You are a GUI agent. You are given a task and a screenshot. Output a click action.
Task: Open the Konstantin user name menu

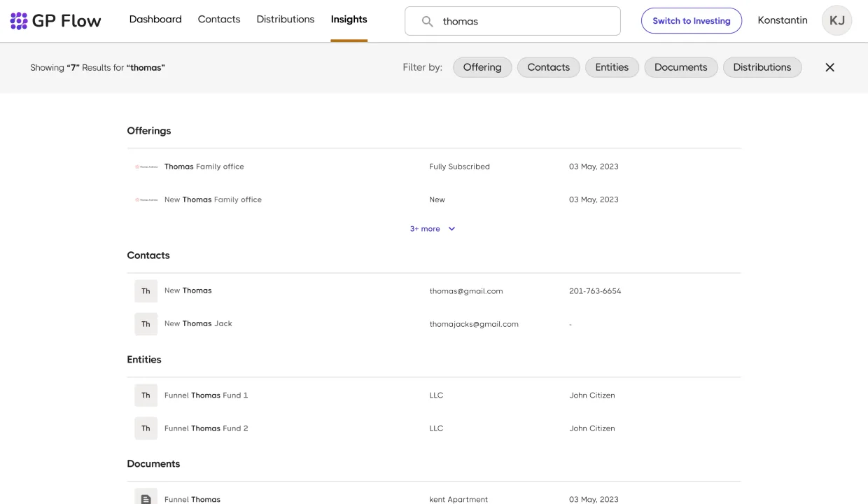[x=783, y=20]
